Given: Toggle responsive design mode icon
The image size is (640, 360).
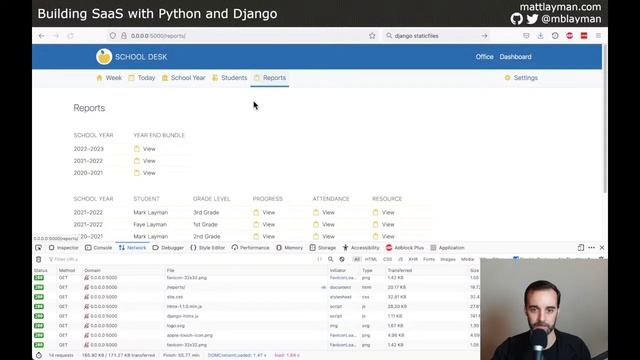Looking at the screenshot, I should (581, 248).
